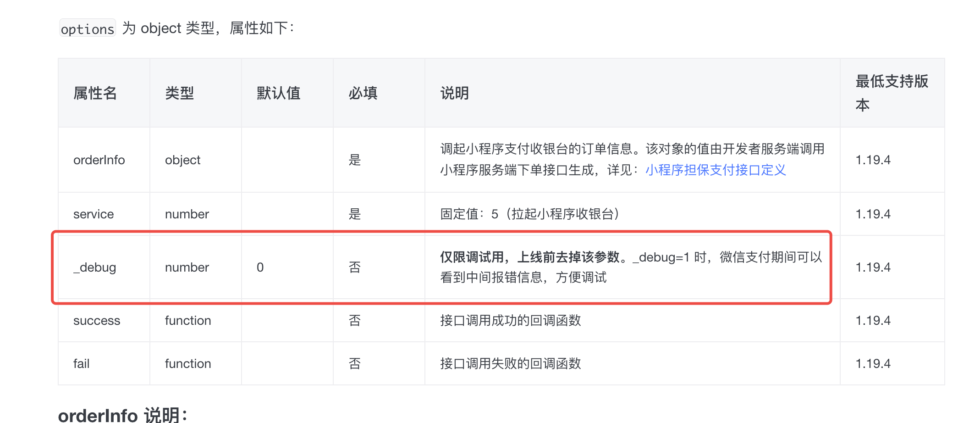Screen dimensions: 980x423
Task: Click the 属性名 column header
Action: (95, 93)
